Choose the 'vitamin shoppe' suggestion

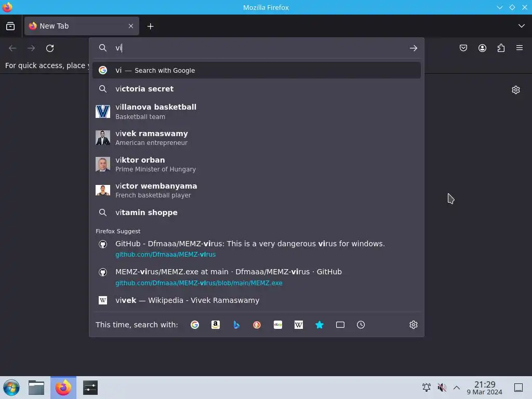pyautogui.click(x=257, y=212)
